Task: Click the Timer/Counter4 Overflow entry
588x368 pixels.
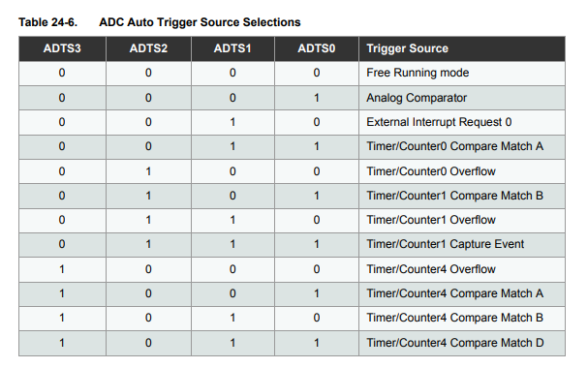Action: (x=431, y=269)
